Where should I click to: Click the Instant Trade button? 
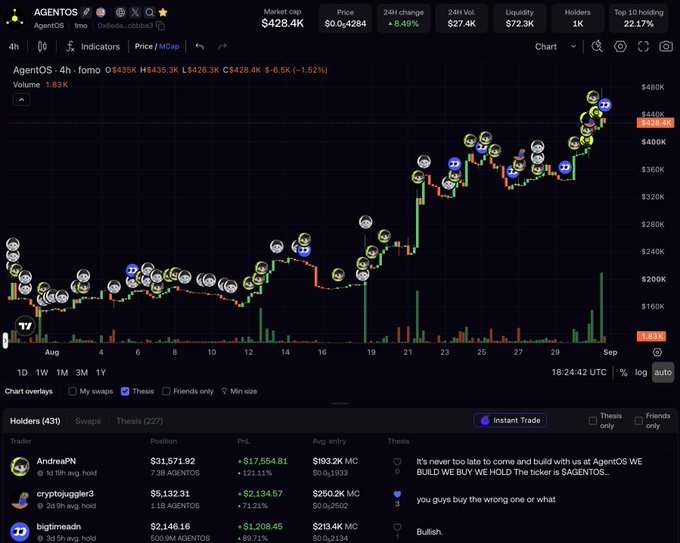click(x=510, y=420)
